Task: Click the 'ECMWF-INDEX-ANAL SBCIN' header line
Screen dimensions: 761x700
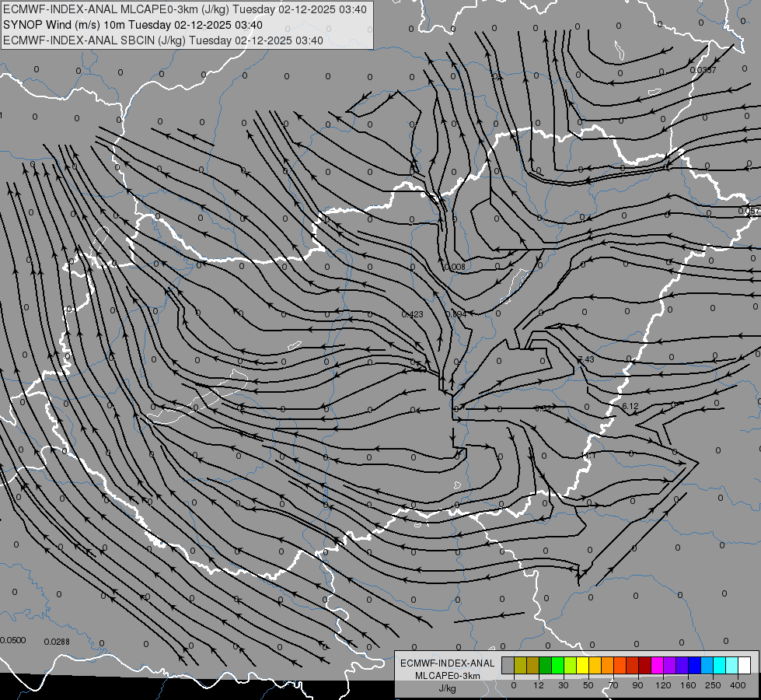Action: (x=163, y=40)
